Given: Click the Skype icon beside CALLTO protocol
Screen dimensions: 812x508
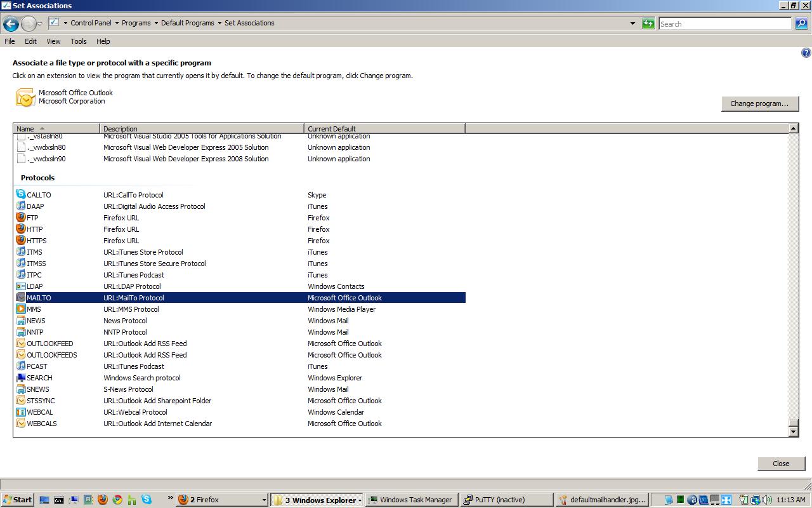Looking at the screenshot, I should click(x=21, y=194).
